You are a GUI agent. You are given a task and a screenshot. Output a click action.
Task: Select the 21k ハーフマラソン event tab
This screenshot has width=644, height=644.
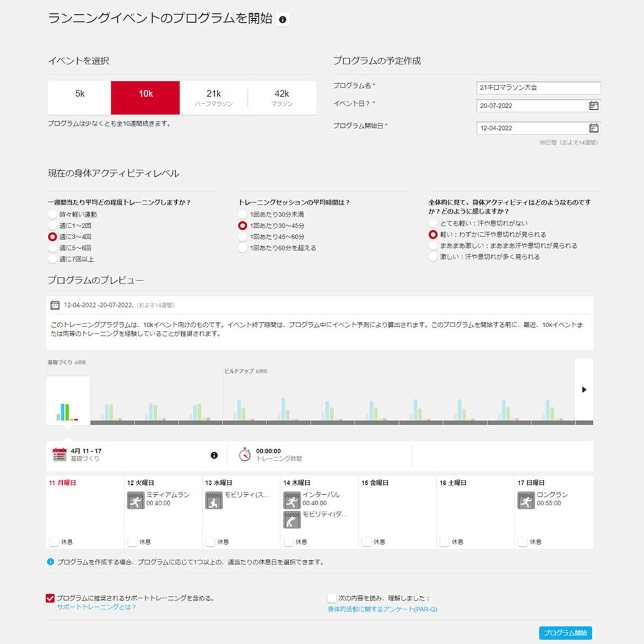pos(214,98)
